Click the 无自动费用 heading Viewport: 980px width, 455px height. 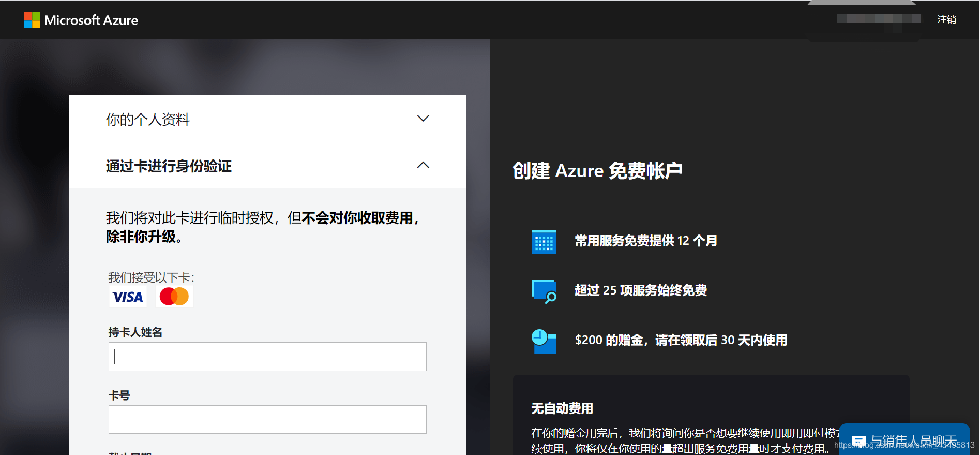562,408
